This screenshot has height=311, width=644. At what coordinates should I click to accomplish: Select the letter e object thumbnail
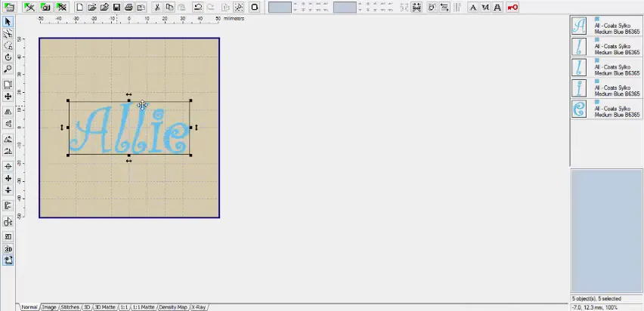579,109
